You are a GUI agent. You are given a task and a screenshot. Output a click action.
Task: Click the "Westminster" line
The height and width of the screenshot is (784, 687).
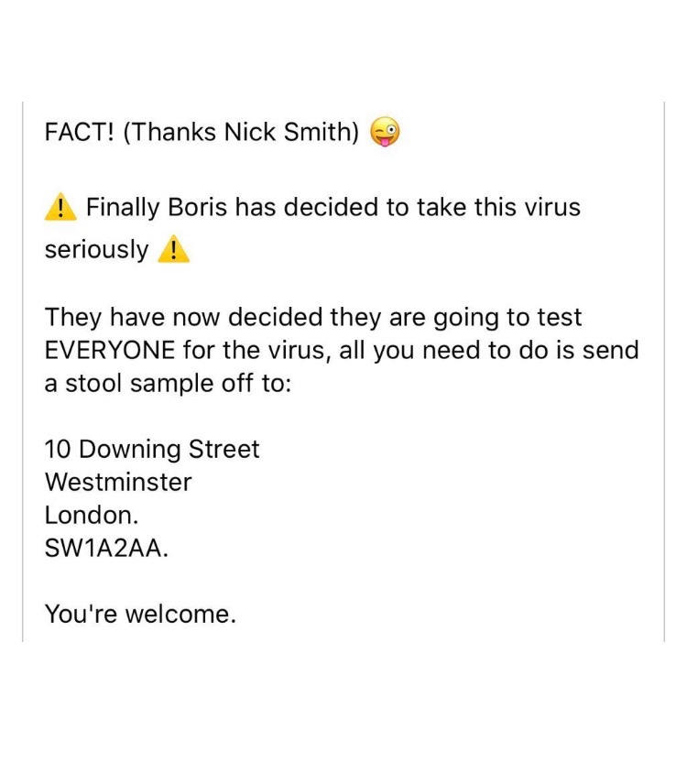118,482
